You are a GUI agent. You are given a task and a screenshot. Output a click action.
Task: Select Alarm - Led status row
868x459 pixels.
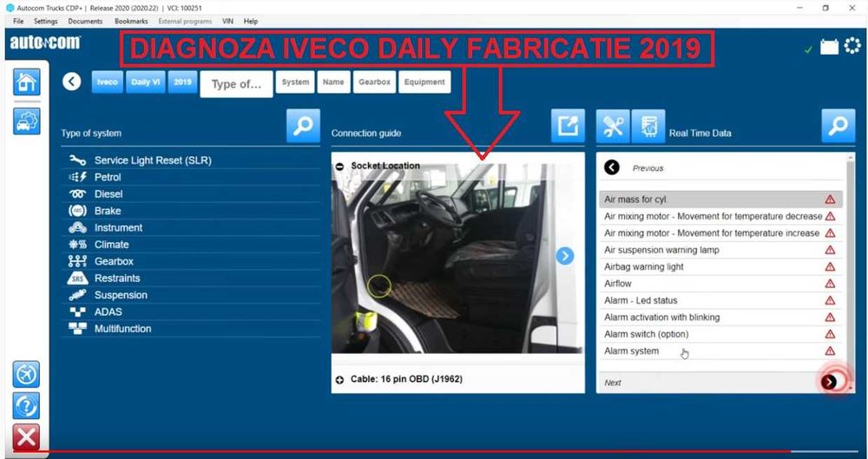[720, 300]
